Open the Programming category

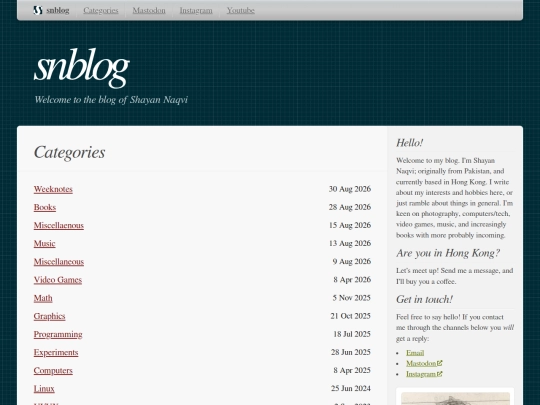tap(58, 334)
